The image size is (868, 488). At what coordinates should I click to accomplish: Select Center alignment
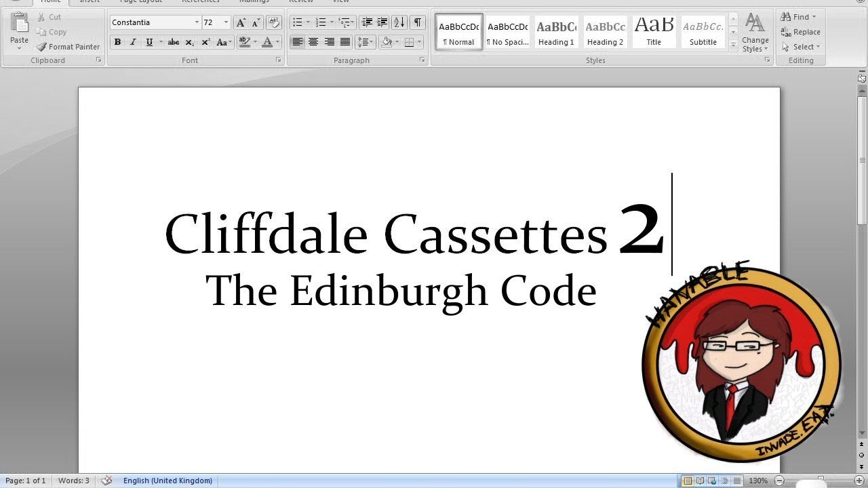coord(313,42)
